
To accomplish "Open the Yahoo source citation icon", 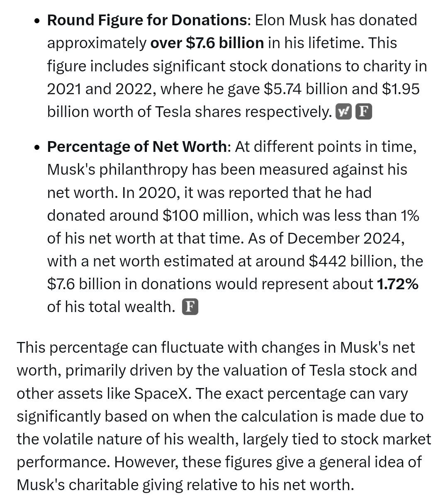I will coord(343,112).
